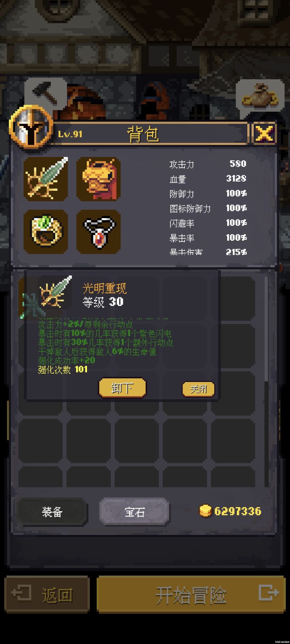Select the equipped red gem necklace
This screenshot has height=644, width=290.
pos(98,231)
